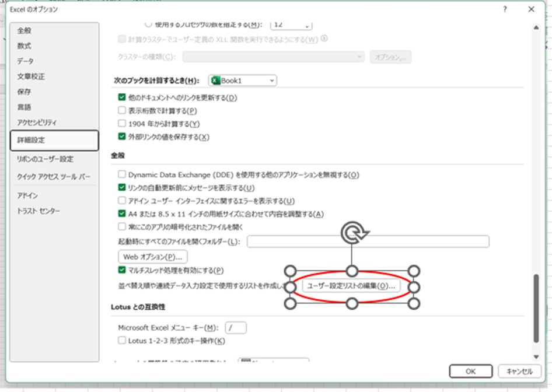Click ユーザー設定リストの編集 button

coord(351,286)
